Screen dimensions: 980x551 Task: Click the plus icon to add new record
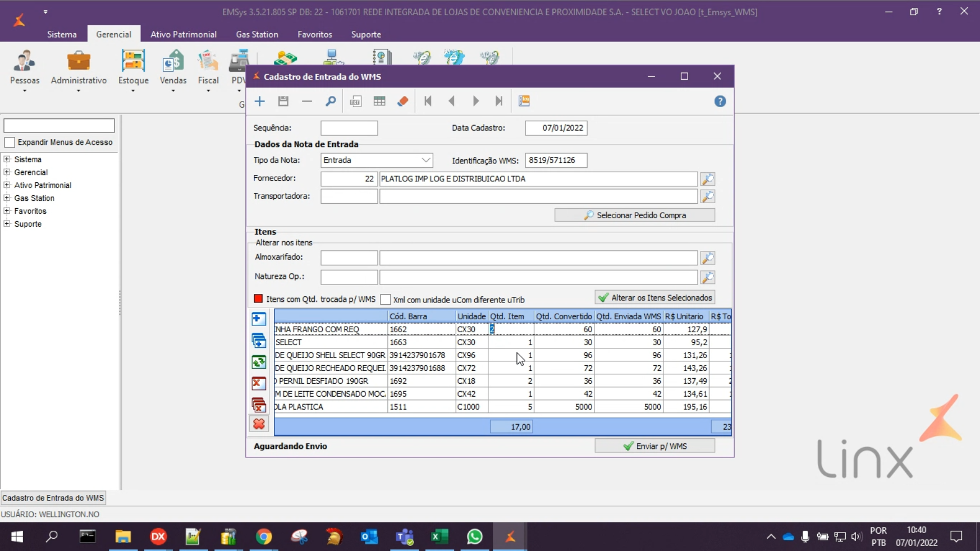(259, 102)
